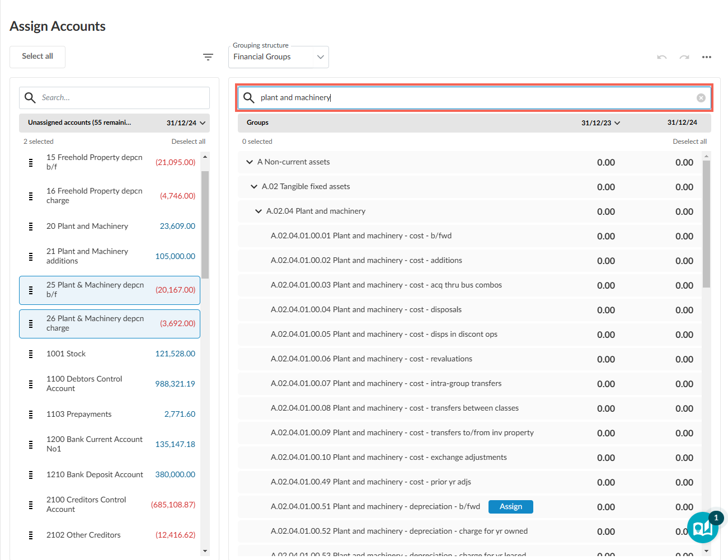The image size is (728, 560).
Task: Open the filter options icon
Action: [x=208, y=57]
